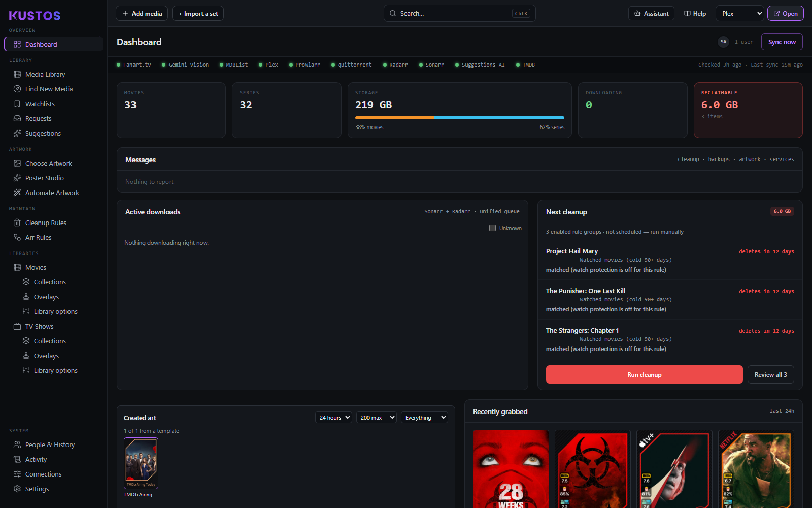The height and width of the screenshot is (508, 812).
Task: Click the Connections sliders icon
Action: click(x=17, y=474)
